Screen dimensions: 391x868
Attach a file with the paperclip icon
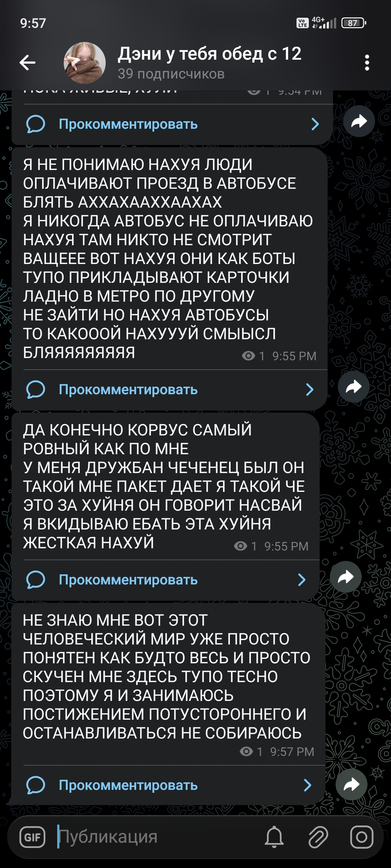click(x=318, y=837)
